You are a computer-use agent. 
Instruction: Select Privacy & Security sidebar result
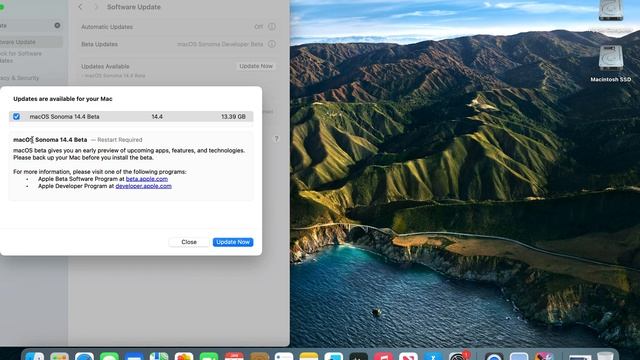[x=20, y=78]
